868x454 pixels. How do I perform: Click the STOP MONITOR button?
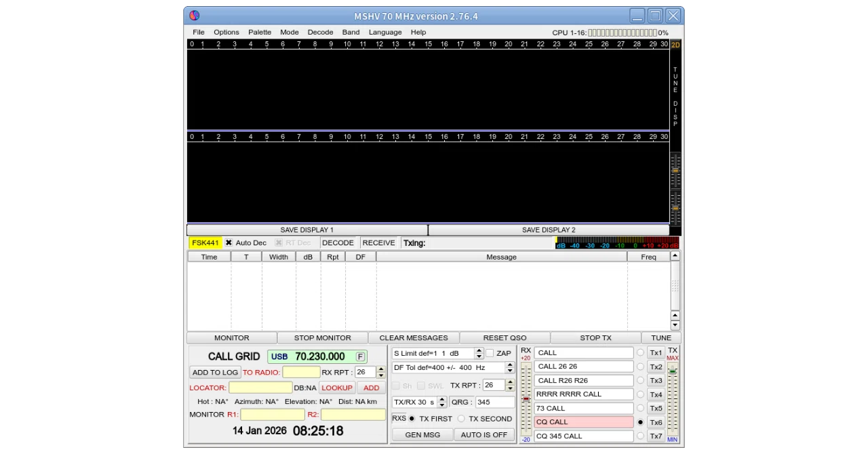click(323, 337)
